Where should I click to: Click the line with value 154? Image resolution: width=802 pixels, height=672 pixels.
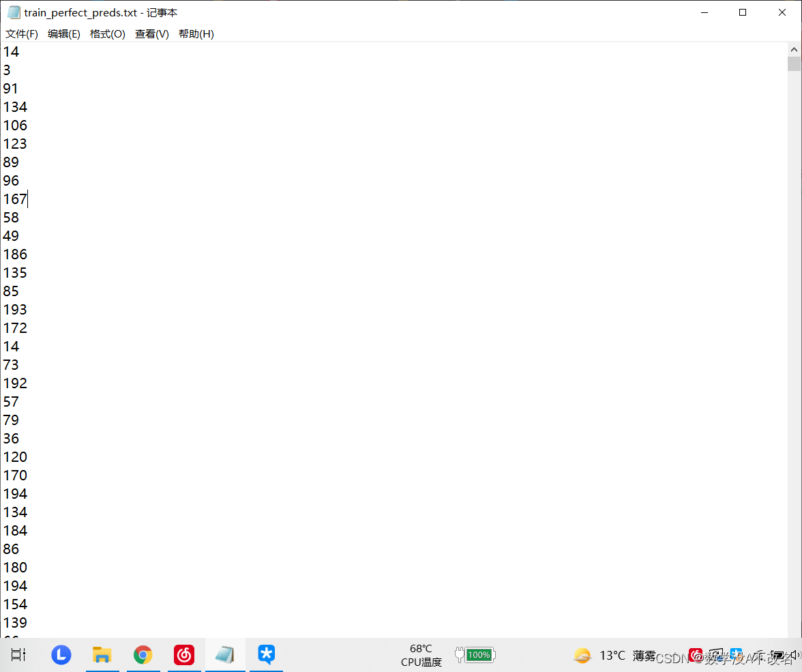tap(15, 604)
